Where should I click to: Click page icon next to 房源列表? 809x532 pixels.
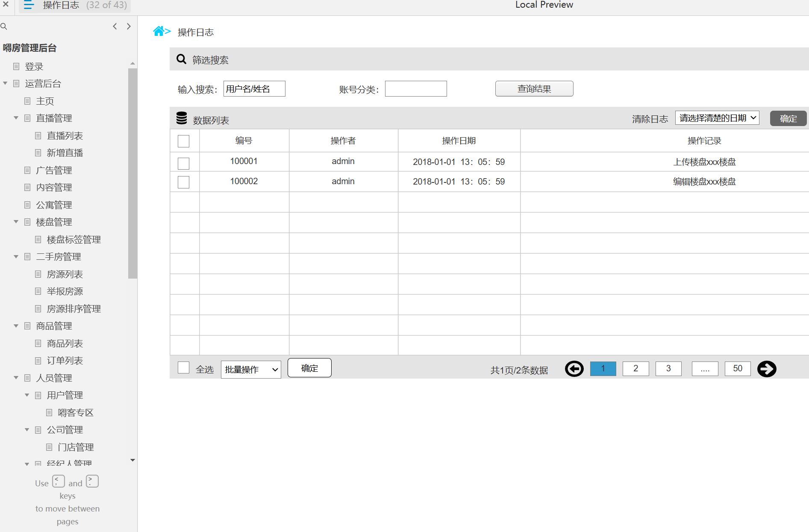coord(38,274)
